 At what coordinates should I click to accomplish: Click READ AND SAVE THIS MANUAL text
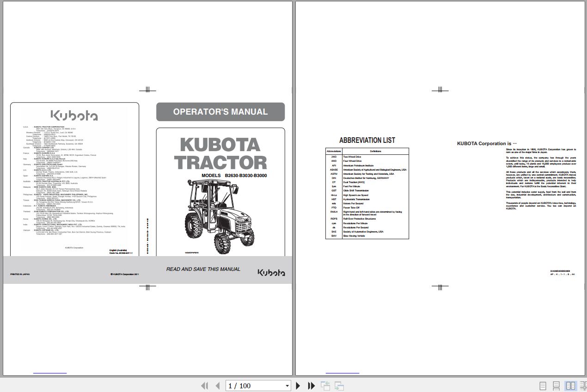pos(203,269)
